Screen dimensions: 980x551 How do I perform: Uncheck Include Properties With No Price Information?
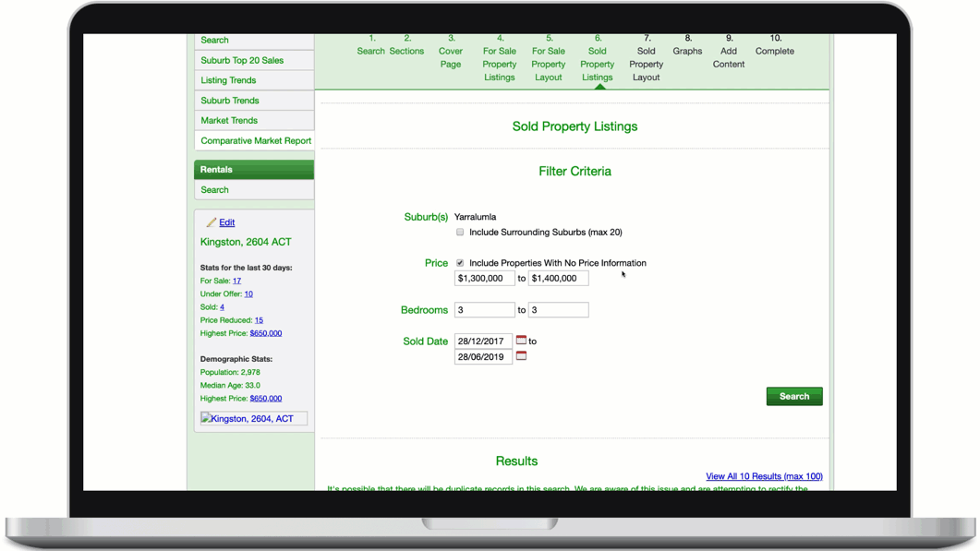coord(460,263)
